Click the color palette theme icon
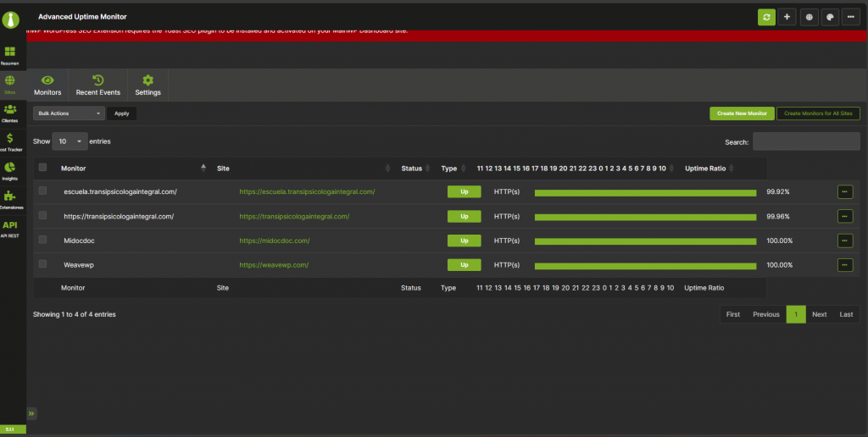Viewport: 868px width, 437px height. [x=830, y=17]
